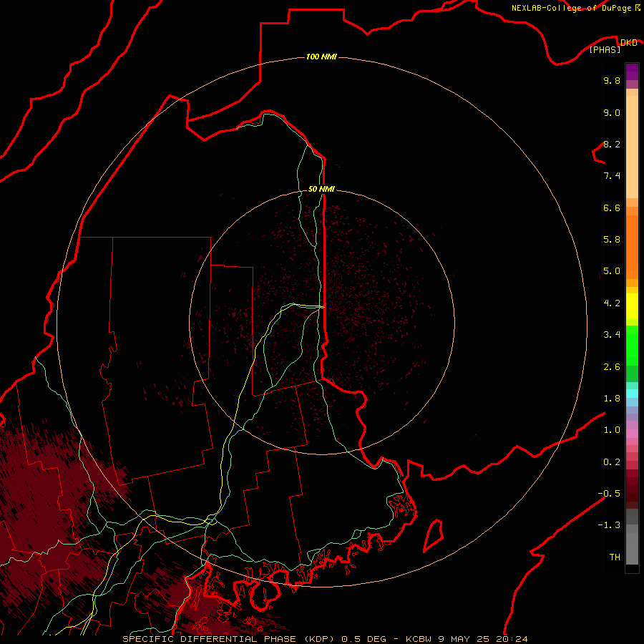The image size is (644, 644).
Task: Select the purple segment atop color bar
Action: 632,72
